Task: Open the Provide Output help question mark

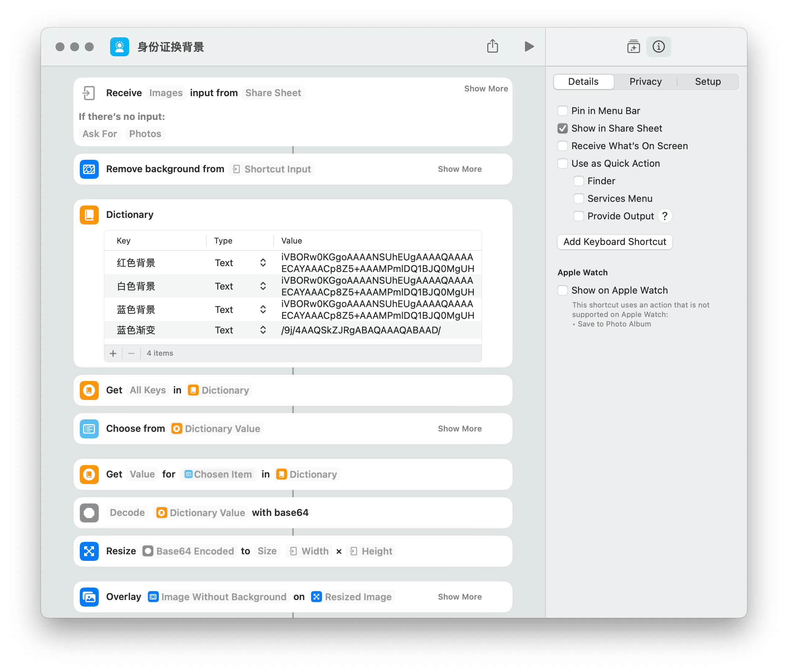Action: coord(665,216)
